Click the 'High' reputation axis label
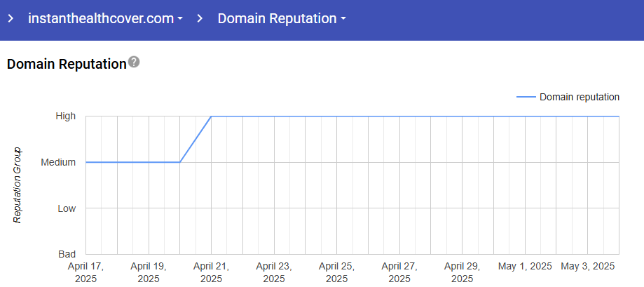The image size is (644, 287). click(x=66, y=116)
